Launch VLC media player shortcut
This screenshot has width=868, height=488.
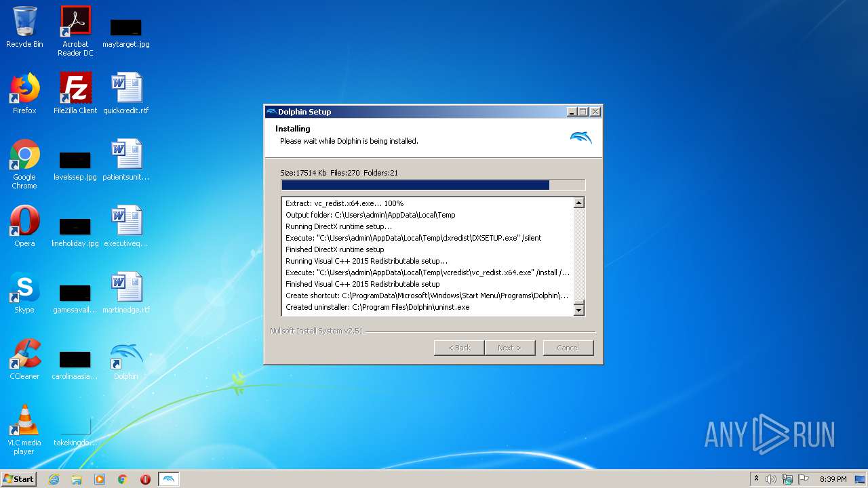(24, 430)
